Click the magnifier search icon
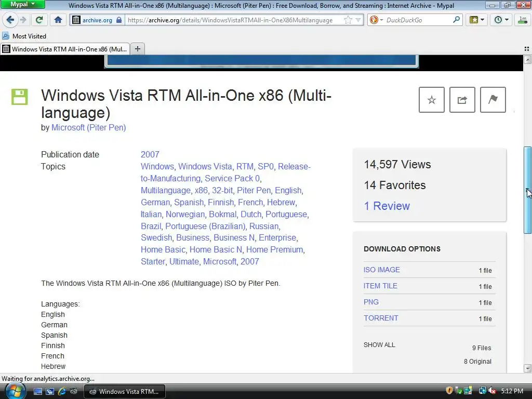 click(456, 20)
